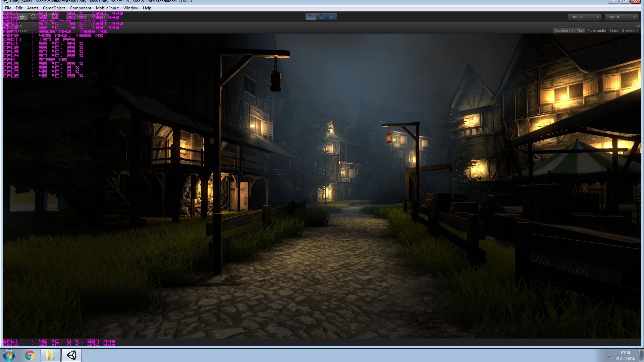Open the File menu
The height and width of the screenshot is (362, 644).
[8, 8]
